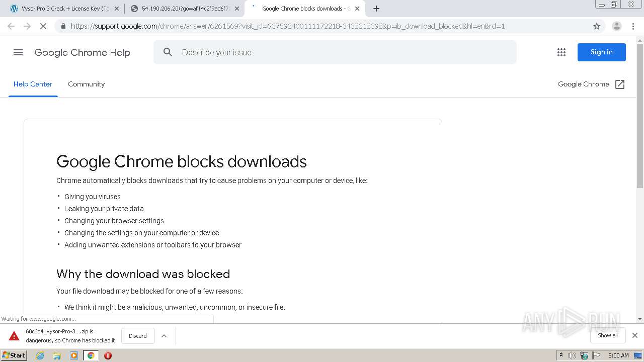Click the 5:00 AM clock

click(x=618, y=355)
